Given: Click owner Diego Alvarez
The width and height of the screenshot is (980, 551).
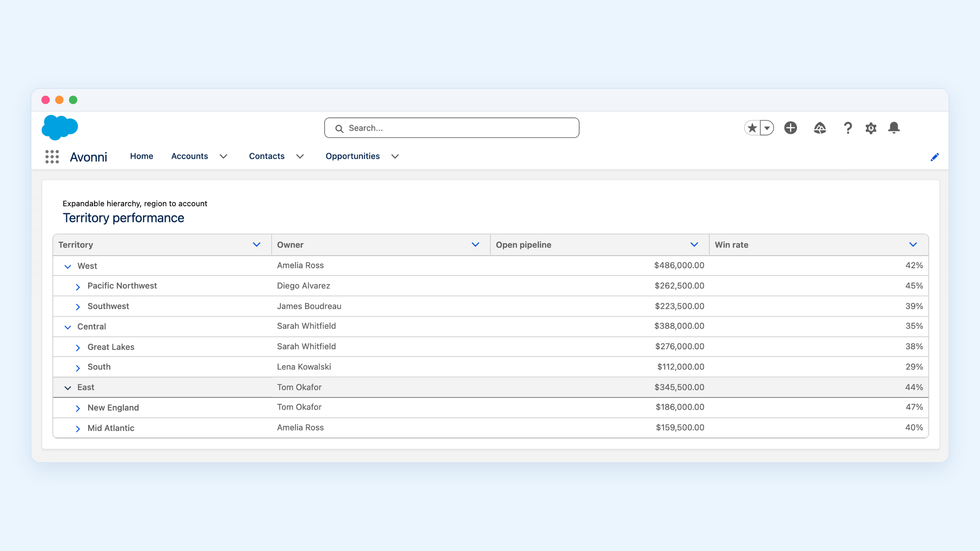Looking at the screenshot, I should tap(304, 286).
